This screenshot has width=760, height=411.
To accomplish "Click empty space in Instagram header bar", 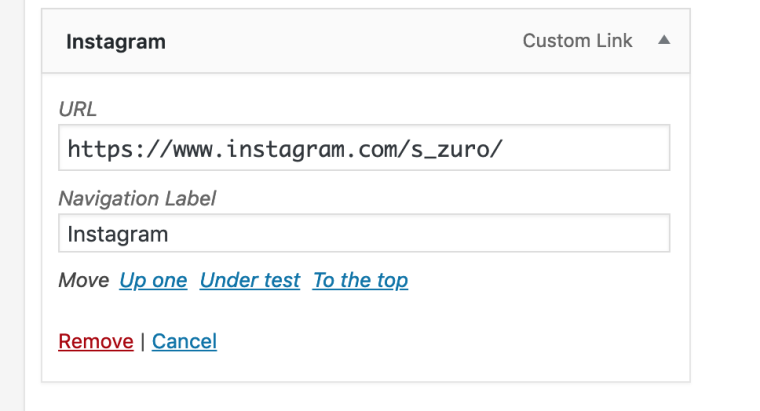I will (340, 42).
